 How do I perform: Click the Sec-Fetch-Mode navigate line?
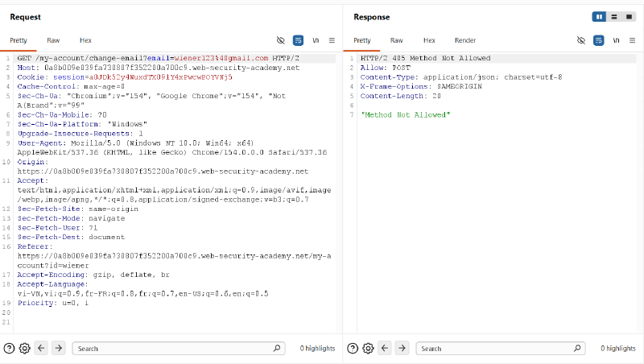pyautogui.click(x=71, y=218)
